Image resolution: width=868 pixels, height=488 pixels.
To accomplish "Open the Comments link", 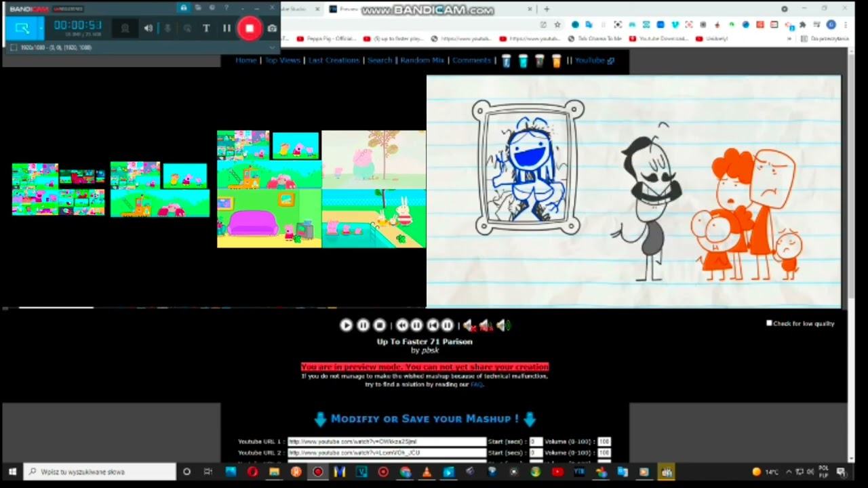I will tap(471, 60).
